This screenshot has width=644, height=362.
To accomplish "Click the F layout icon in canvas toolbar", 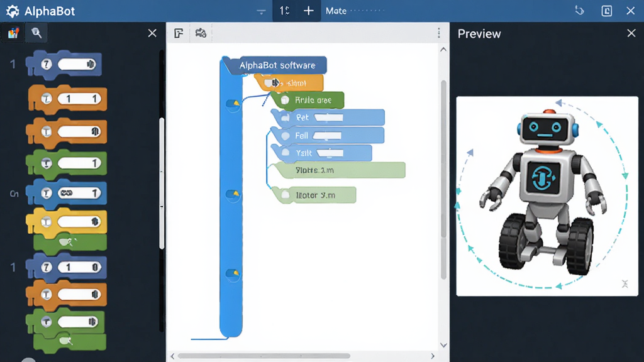I will pos(179,33).
